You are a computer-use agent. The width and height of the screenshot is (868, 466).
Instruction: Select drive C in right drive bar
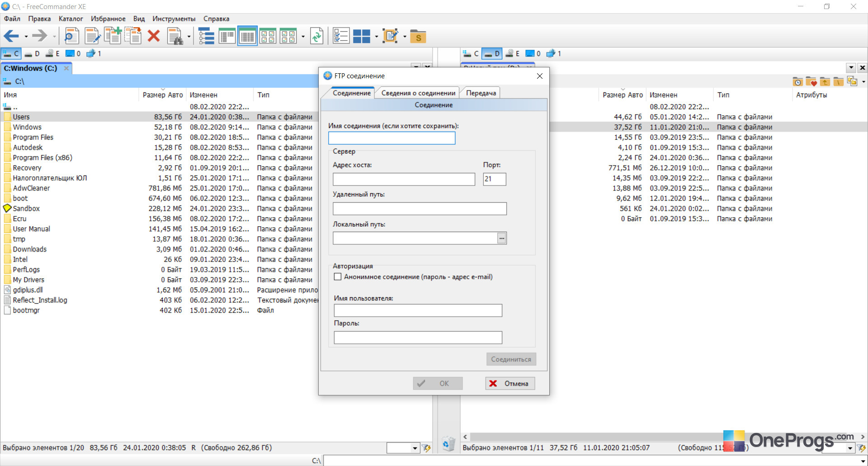(471, 53)
